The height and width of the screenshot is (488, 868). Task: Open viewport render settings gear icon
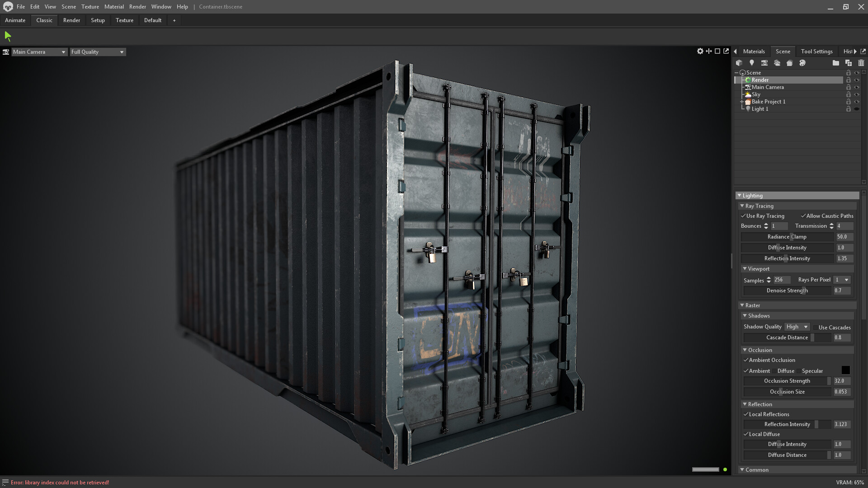[700, 51]
